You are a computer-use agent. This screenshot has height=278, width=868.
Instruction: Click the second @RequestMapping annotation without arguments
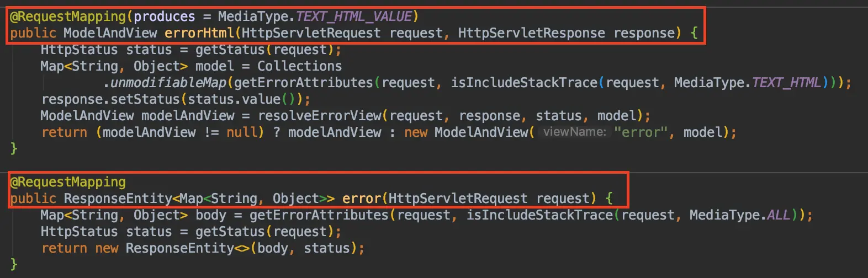pos(68,182)
